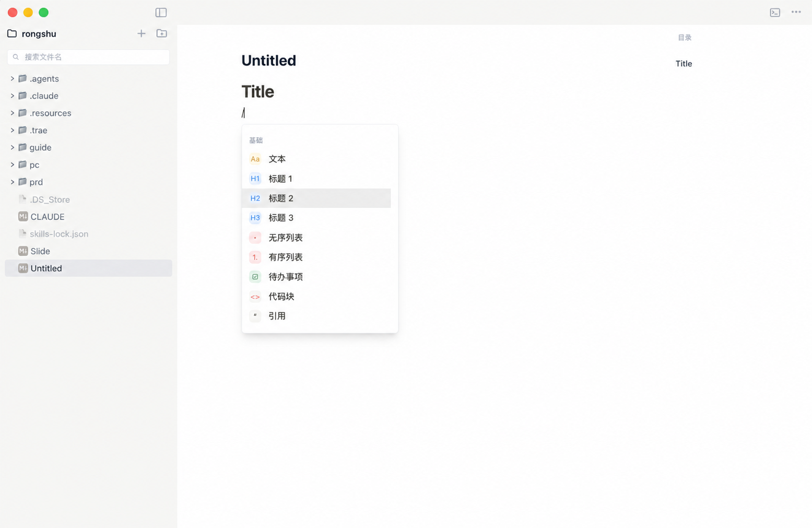Screen dimensions: 812x528
Task: Open the terminal panel icon
Action: click(775, 13)
